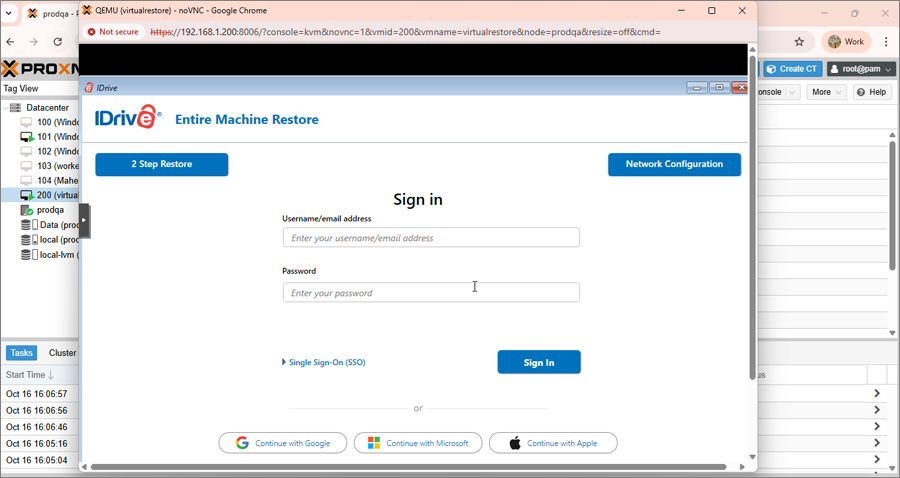The height and width of the screenshot is (478, 900).
Task: Expand task row Oct 16 16:06:46 chevron
Action: [877, 426]
